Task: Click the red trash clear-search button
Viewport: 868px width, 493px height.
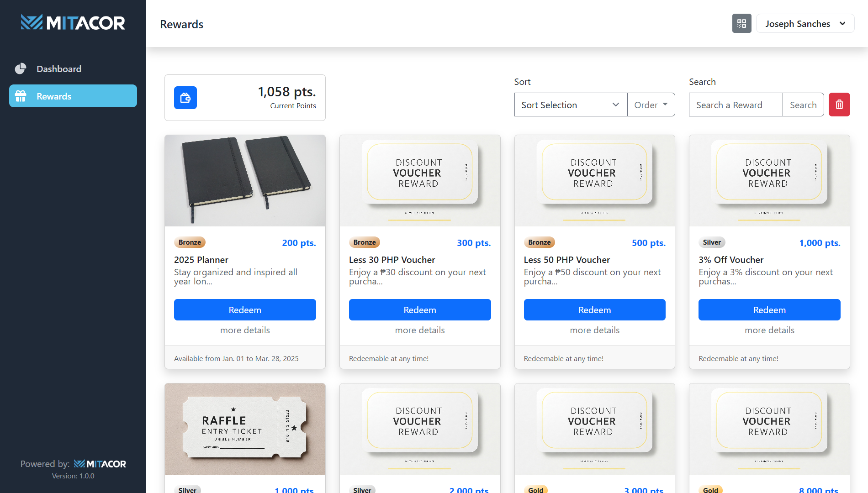Action: click(x=839, y=105)
